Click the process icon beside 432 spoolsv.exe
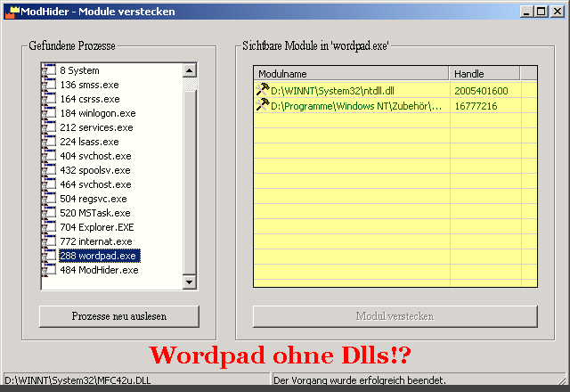570x392 pixels. click(x=49, y=170)
